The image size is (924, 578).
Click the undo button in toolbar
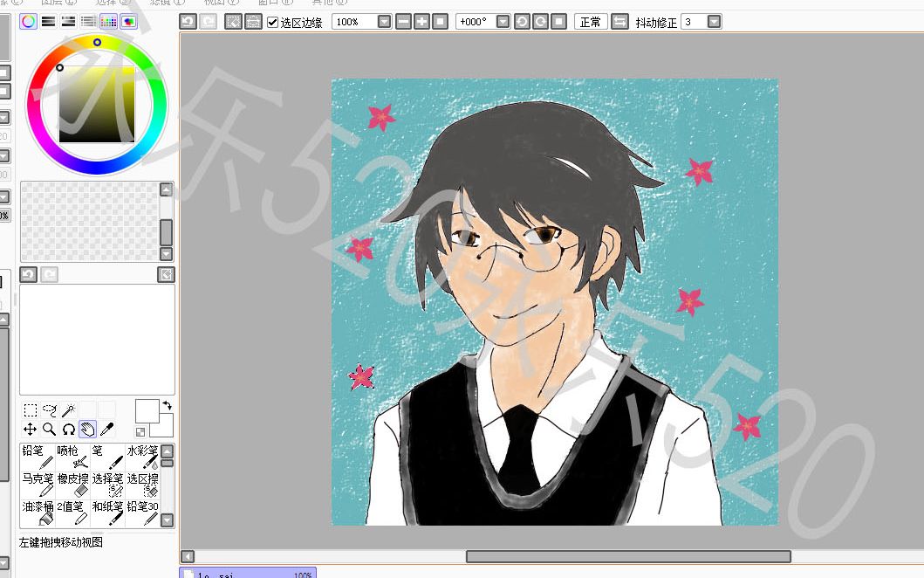(x=188, y=22)
